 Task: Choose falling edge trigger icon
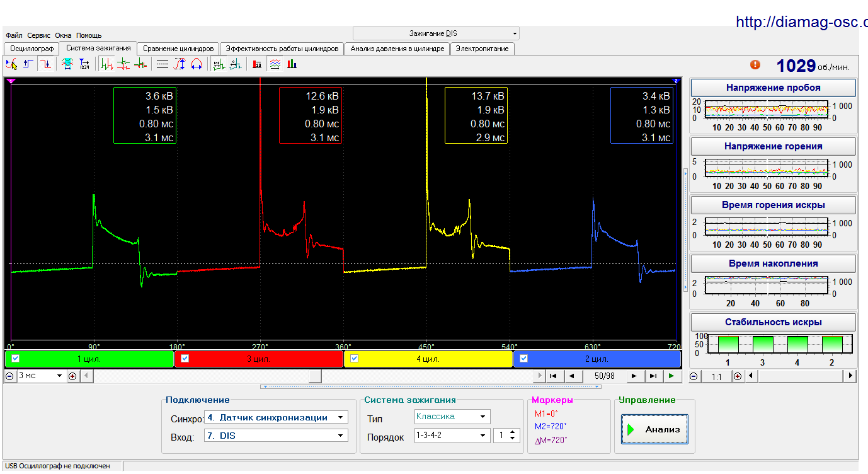[x=45, y=64]
